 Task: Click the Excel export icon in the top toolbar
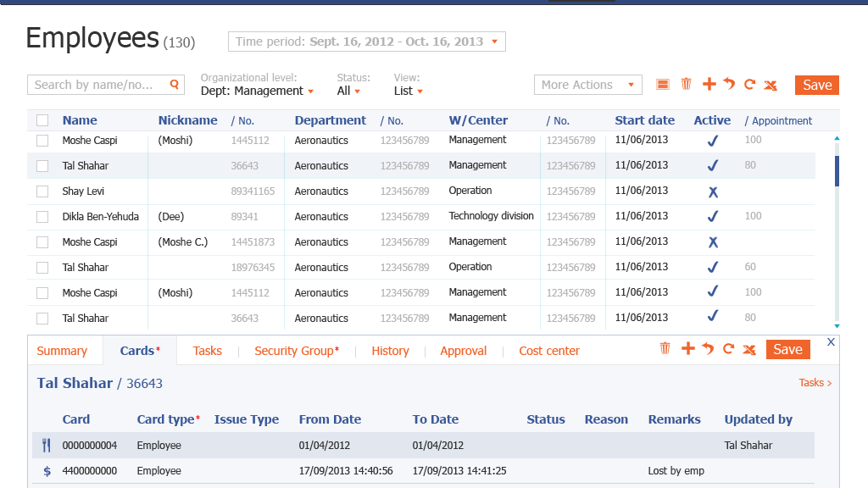tap(771, 85)
